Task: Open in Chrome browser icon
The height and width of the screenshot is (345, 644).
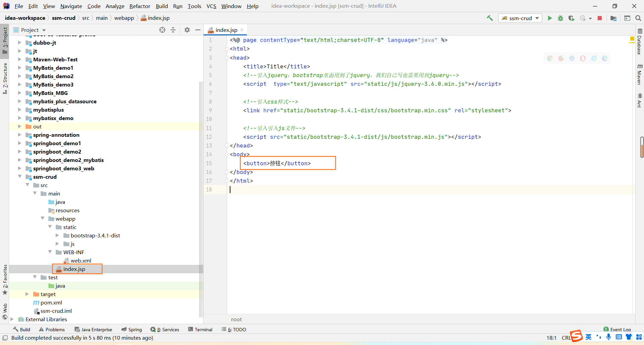Action: [550, 58]
